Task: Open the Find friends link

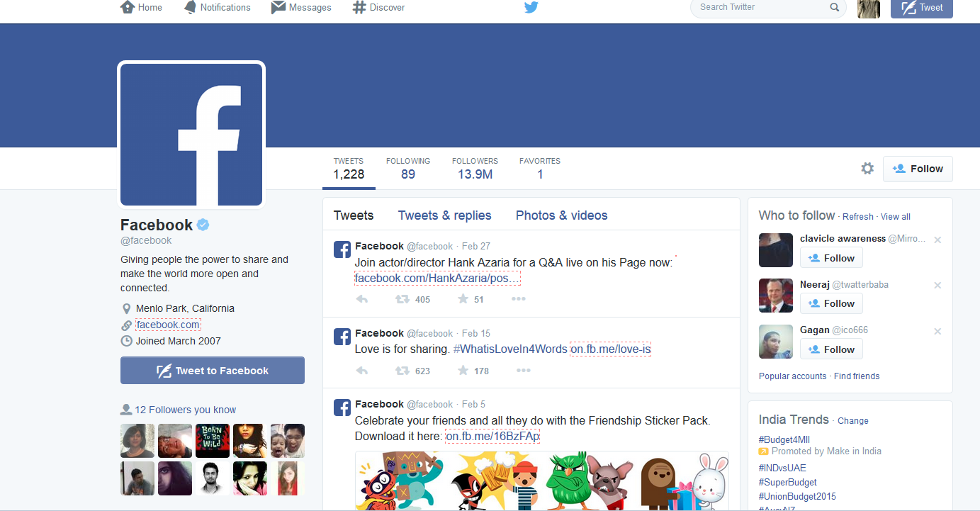Action: click(x=857, y=376)
